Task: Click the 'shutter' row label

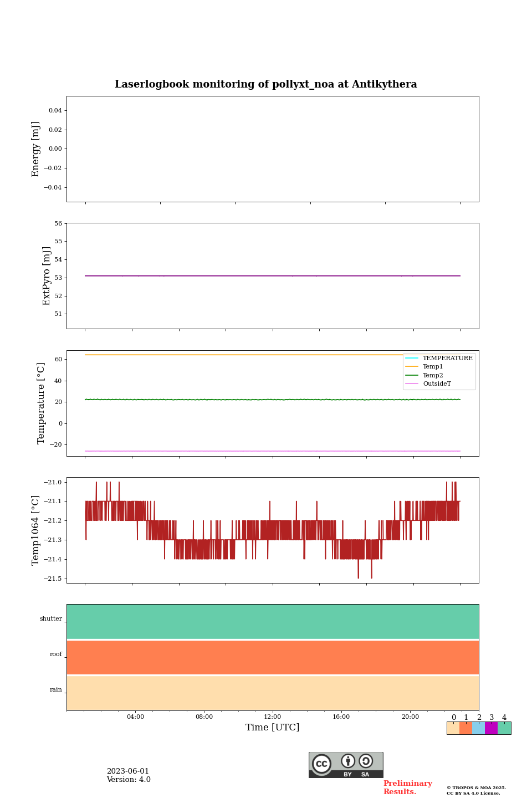Action: (51, 619)
